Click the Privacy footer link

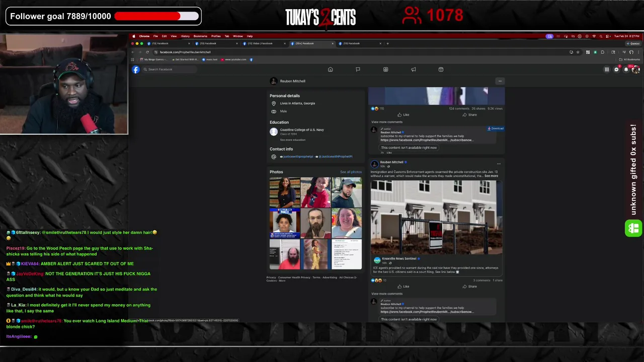[x=271, y=278]
